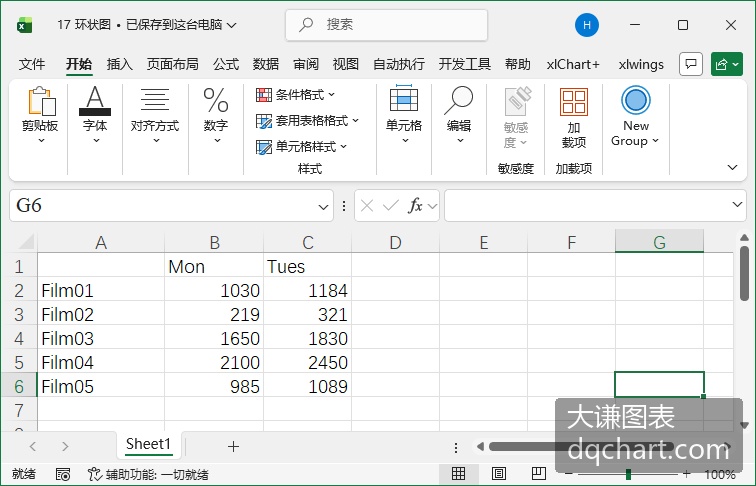This screenshot has width=756, height=486.
Task: Open the Automate (自动执行) tab
Action: pyautogui.click(x=399, y=64)
